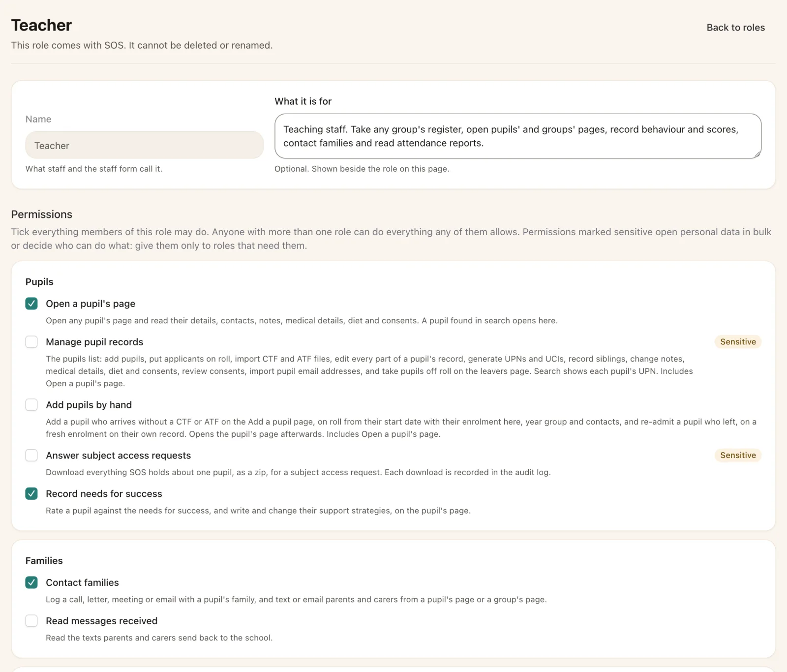Click the disabled Name field containing Teacher
Screen dimensions: 787x672
click(144, 145)
